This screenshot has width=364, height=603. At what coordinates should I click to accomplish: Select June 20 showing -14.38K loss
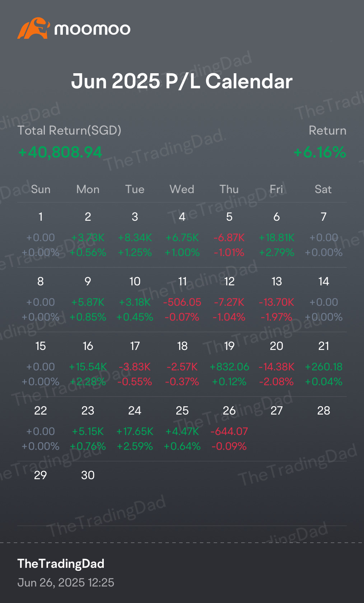click(276, 364)
